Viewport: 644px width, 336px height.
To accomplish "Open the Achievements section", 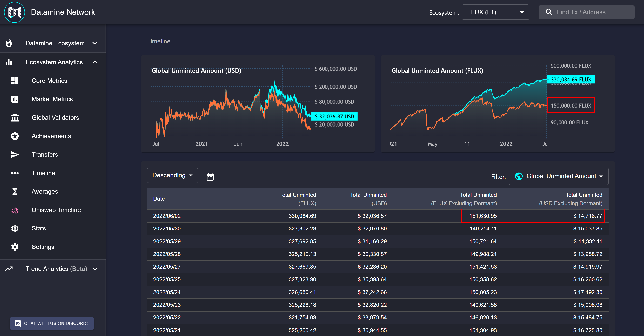I will tap(51, 136).
